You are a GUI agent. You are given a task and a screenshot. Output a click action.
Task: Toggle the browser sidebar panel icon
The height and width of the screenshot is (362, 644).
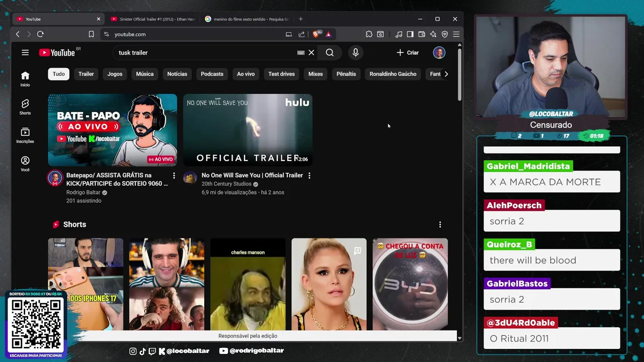410,34
